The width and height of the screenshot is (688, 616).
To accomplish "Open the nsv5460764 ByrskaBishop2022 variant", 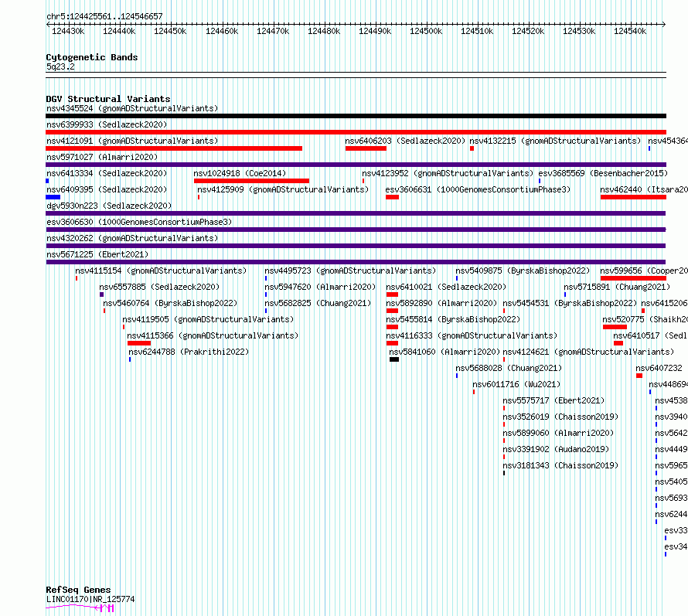I will pyautogui.click(x=170, y=303).
